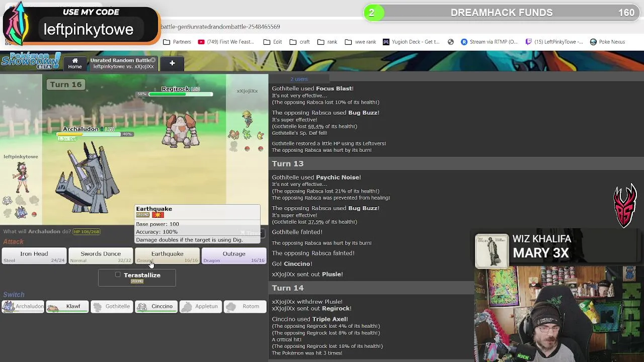Screen dimensions: 644x362
Task: Open the Edit bookmark folder
Action: (273, 42)
